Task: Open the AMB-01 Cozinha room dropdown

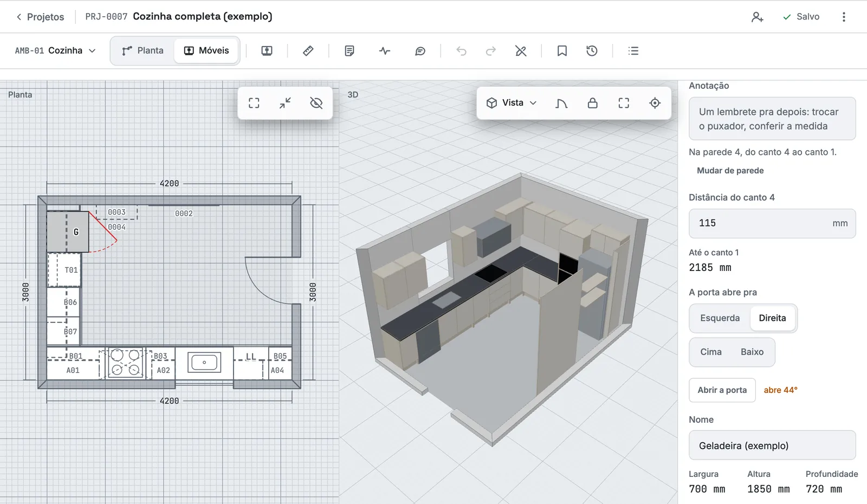Action: (55, 50)
